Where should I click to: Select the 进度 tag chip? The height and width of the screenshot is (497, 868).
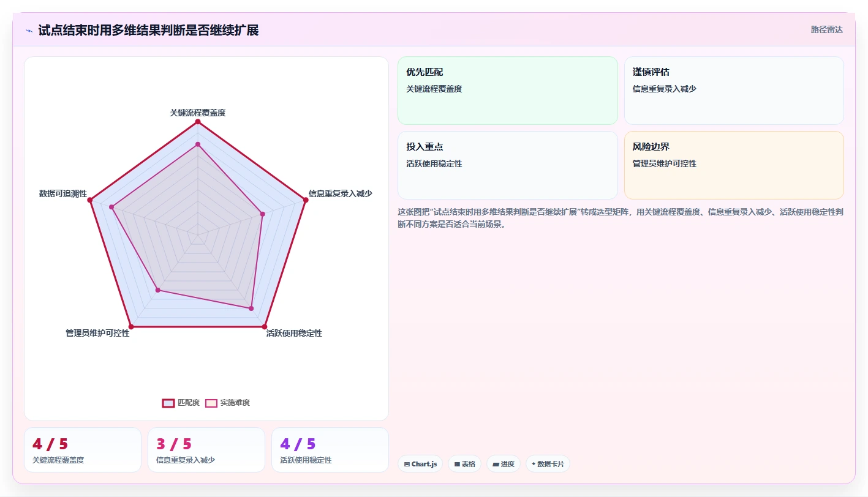[504, 464]
